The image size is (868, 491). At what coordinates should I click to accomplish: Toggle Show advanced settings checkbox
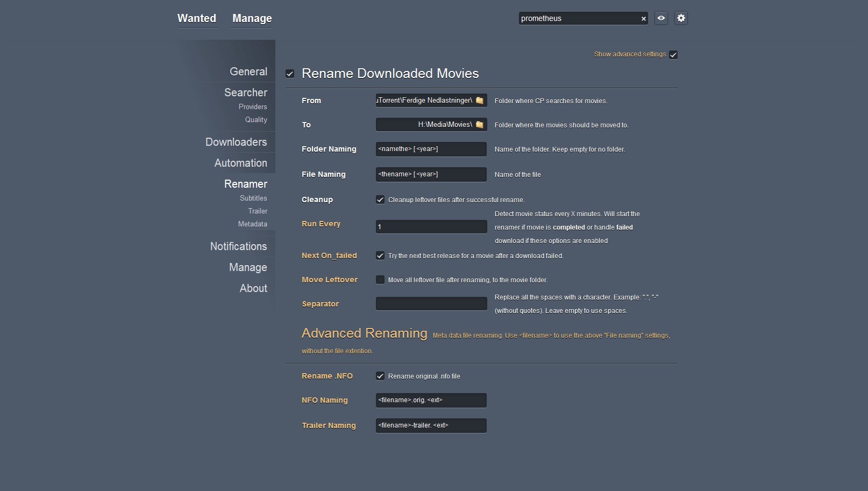coord(673,55)
